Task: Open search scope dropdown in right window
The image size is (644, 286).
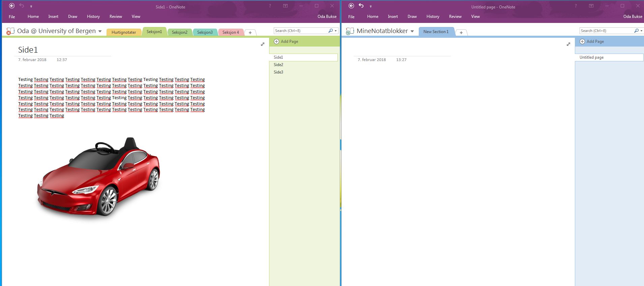Action: click(641, 31)
